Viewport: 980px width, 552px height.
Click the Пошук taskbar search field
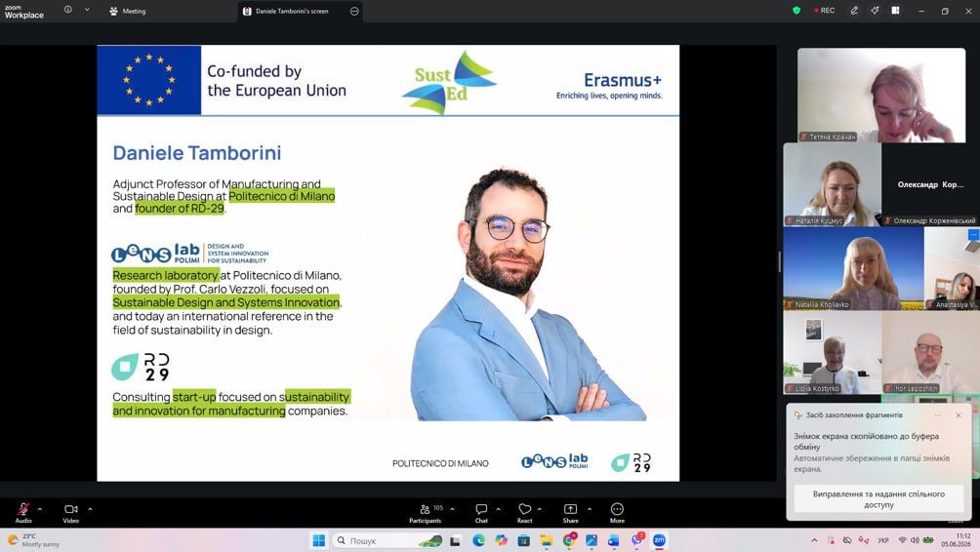[388, 540]
